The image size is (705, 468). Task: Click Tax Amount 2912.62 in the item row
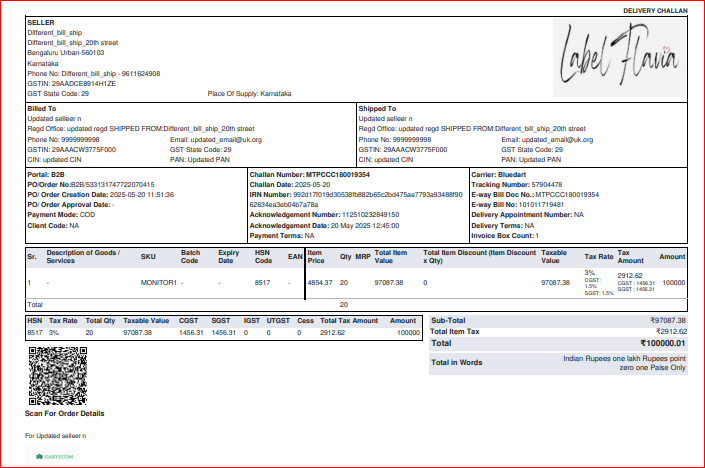click(630, 276)
